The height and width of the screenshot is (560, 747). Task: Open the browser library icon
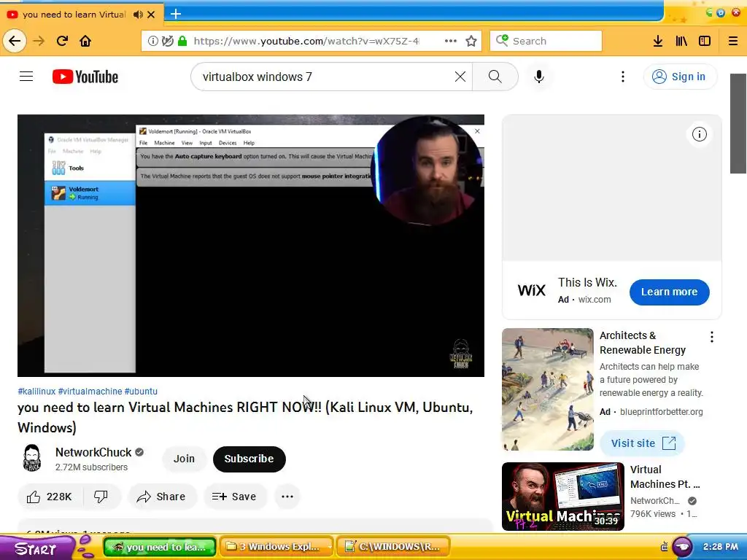coord(681,41)
